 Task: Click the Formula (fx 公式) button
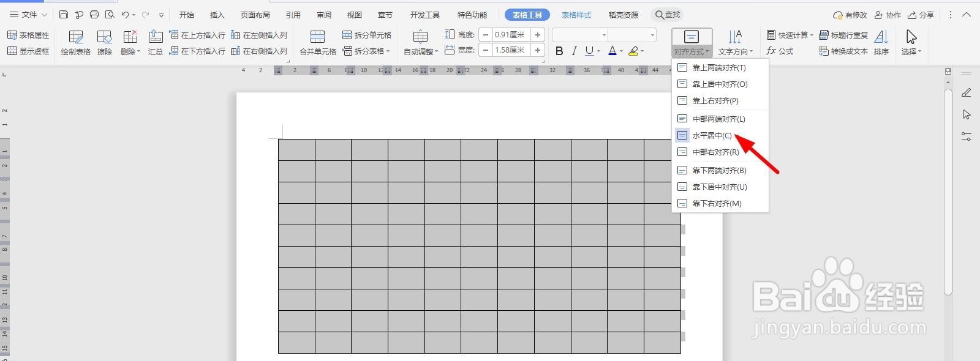(780, 51)
